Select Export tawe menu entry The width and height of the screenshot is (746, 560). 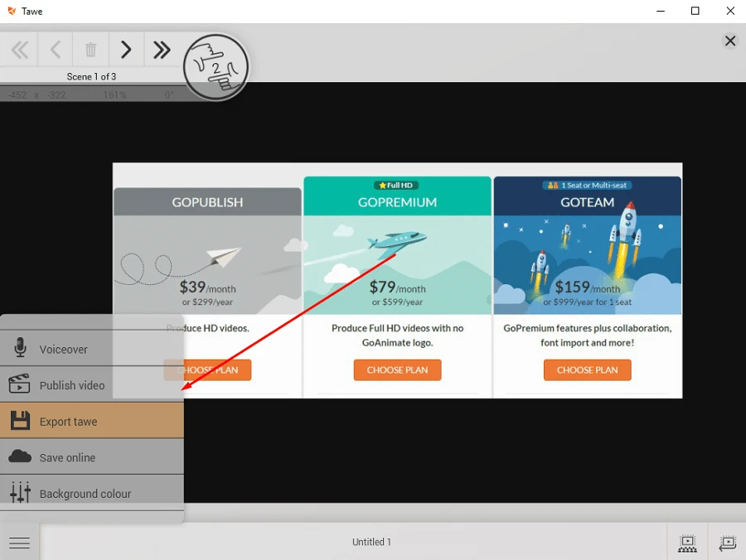point(92,421)
